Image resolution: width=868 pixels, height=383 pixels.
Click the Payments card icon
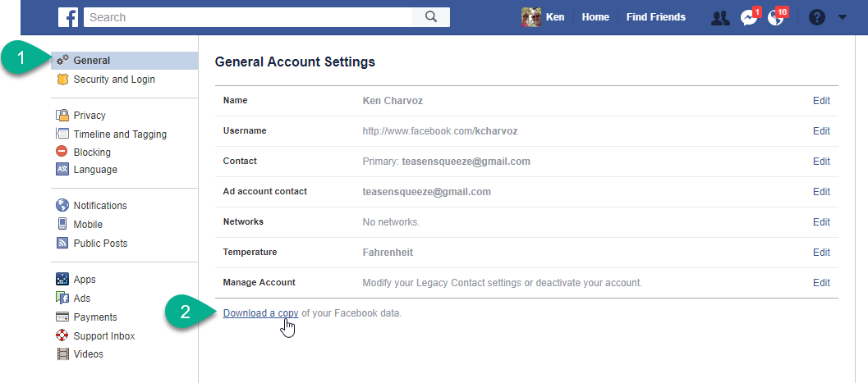coord(62,317)
